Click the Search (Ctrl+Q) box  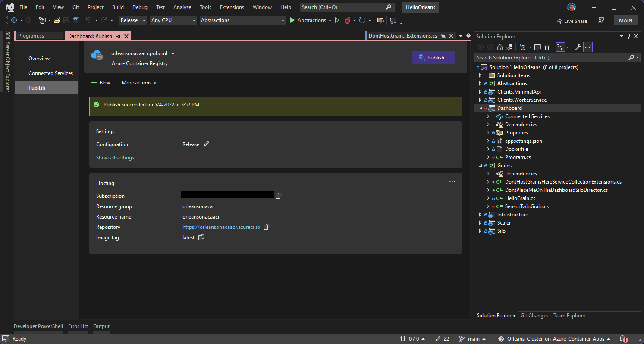tap(347, 7)
